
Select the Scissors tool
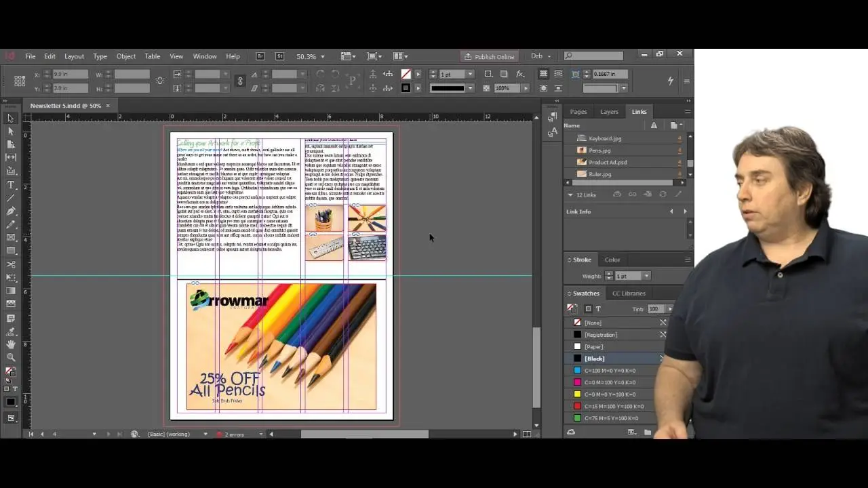click(x=11, y=264)
